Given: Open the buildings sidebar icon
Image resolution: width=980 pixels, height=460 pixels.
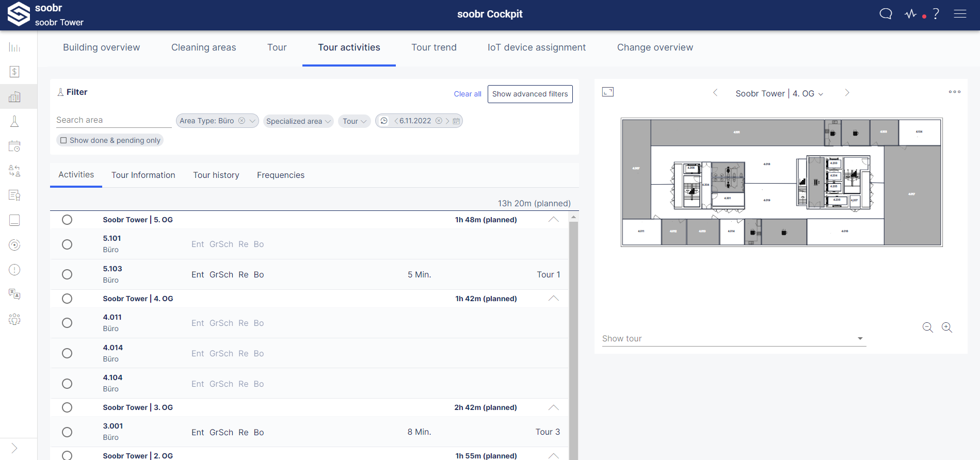Looking at the screenshot, I should 14,96.
